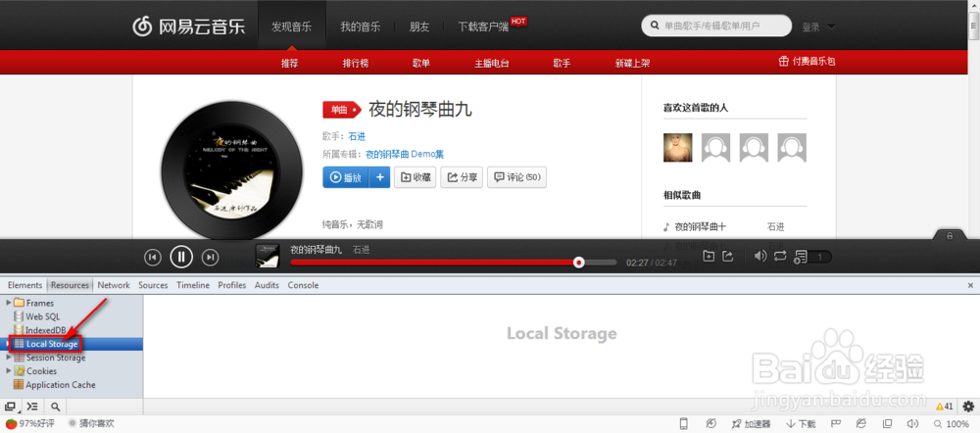Click the blue plus add-to-playlist button
The height and width of the screenshot is (433, 980).
(x=379, y=177)
